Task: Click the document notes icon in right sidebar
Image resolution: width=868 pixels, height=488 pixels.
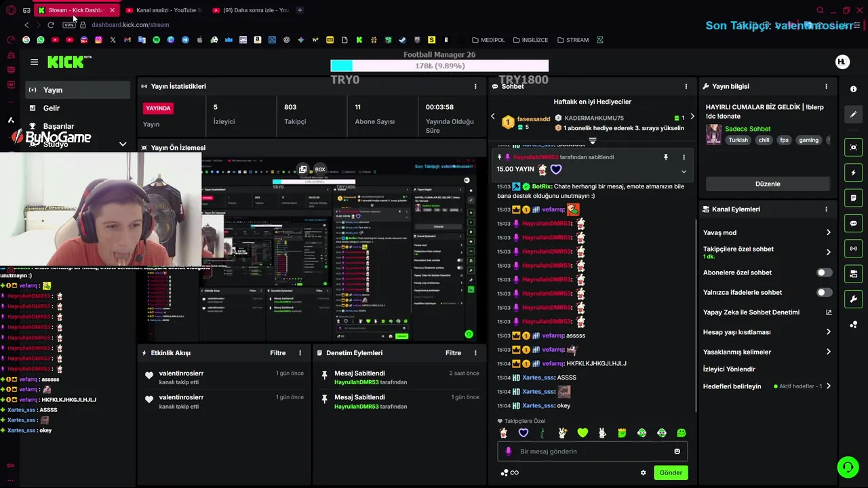Action: click(x=853, y=198)
